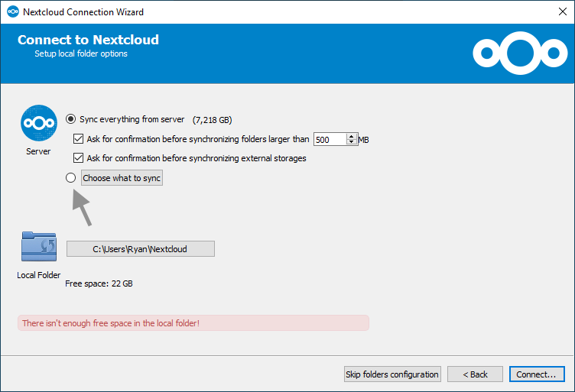Screen dimensions: 575x392
Task: Click the Connect... button
Action: click(x=537, y=374)
